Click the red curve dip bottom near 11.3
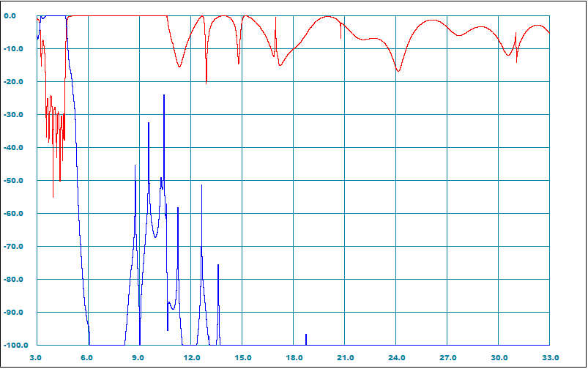The width and height of the screenshot is (588, 369). coord(179,67)
